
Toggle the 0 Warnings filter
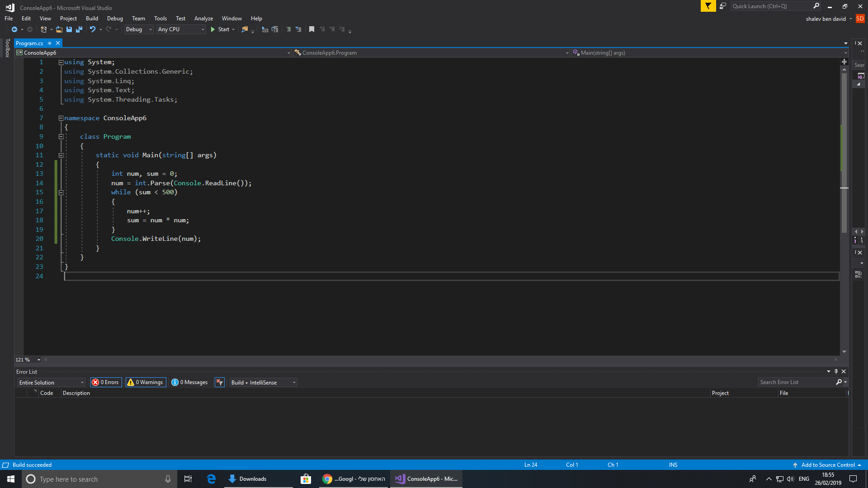pos(146,382)
